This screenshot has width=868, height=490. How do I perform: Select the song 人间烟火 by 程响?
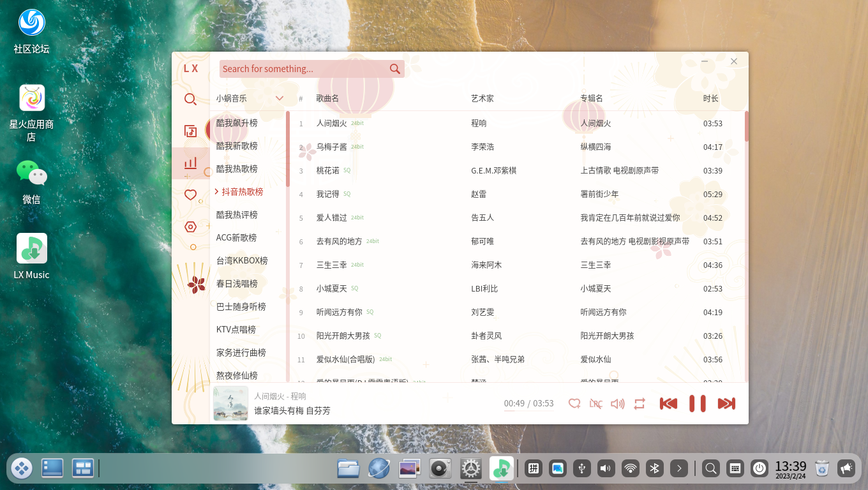(332, 123)
